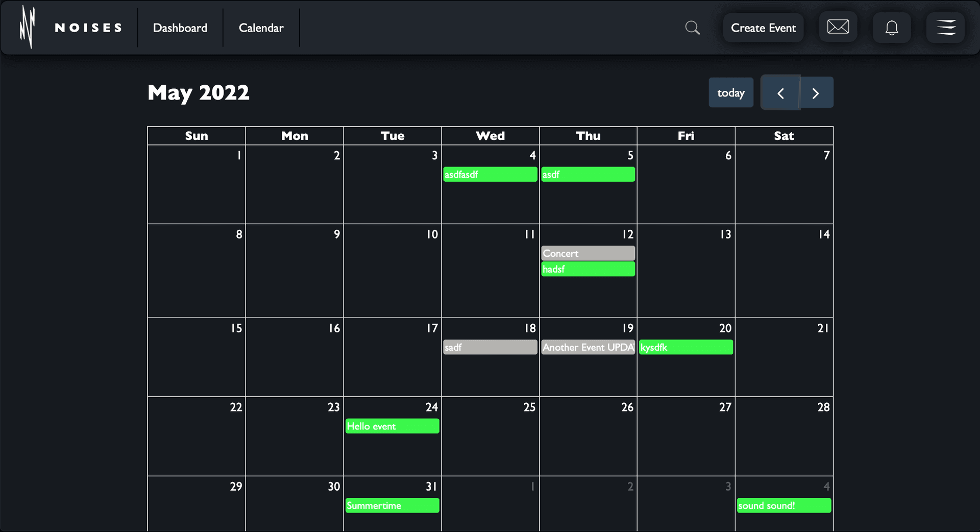Click the kysdfk event on May 20
This screenshot has height=532, width=980.
(x=685, y=347)
